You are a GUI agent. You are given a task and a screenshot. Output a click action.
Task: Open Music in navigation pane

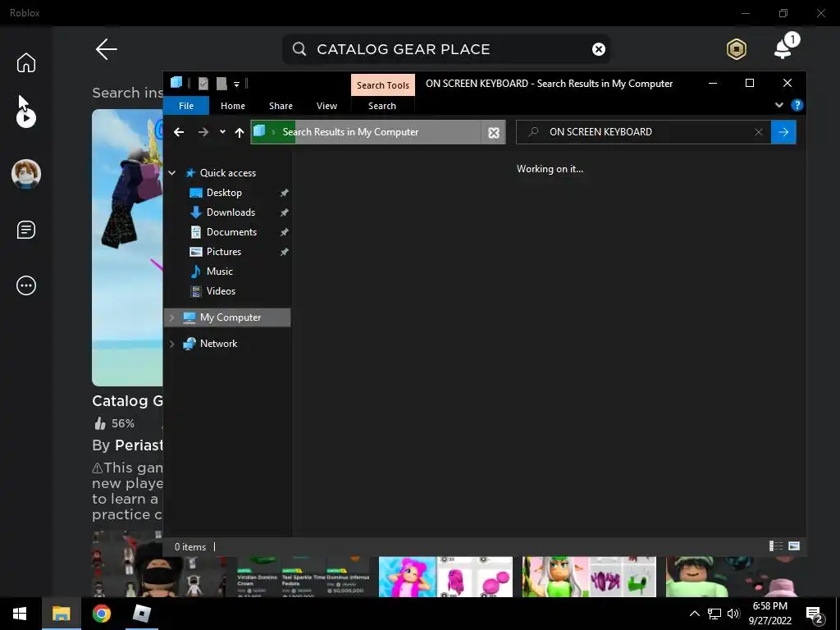click(220, 271)
